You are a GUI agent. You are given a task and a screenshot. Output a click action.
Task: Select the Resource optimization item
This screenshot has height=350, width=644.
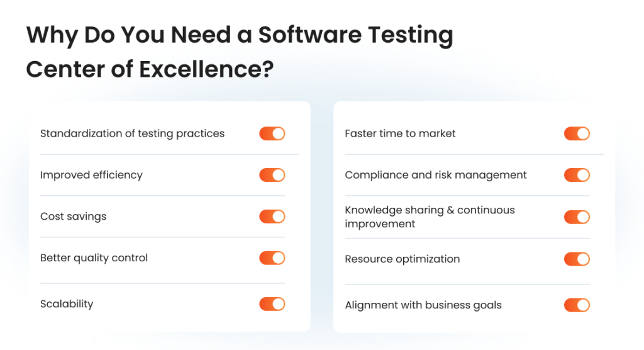point(402,259)
